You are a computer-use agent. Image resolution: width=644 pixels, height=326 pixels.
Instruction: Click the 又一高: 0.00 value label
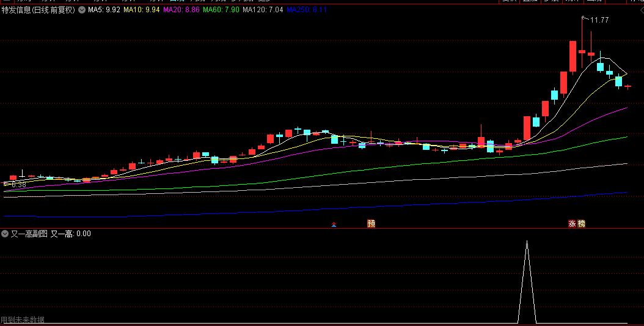tap(71, 234)
